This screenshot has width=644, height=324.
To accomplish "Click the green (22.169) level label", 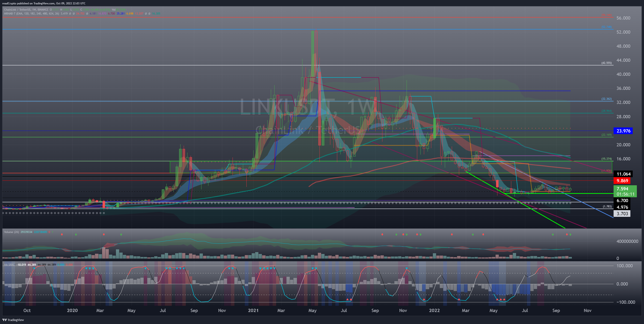I will tap(606, 135).
